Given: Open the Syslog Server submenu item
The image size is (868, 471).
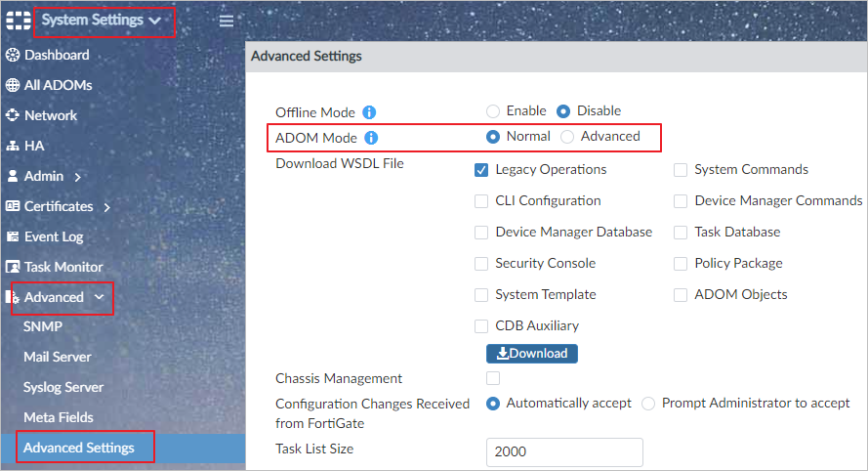Looking at the screenshot, I should coord(63,387).
